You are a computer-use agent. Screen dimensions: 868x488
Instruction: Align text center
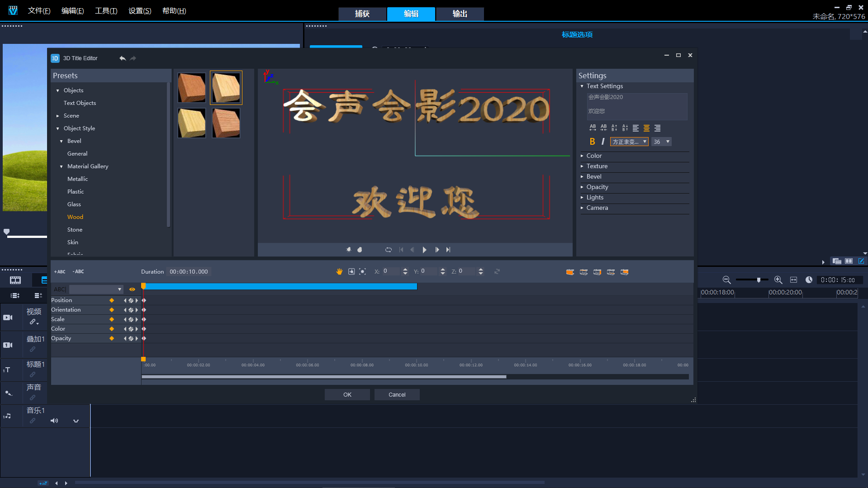[646, 128]
